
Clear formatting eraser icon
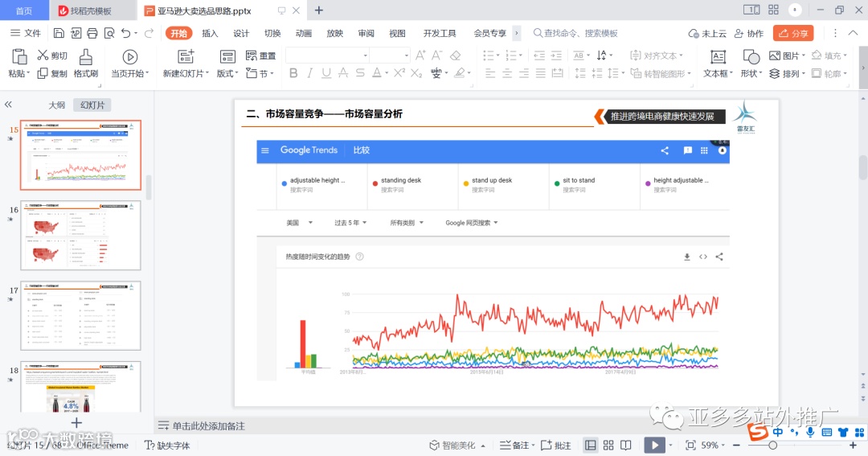456,55
